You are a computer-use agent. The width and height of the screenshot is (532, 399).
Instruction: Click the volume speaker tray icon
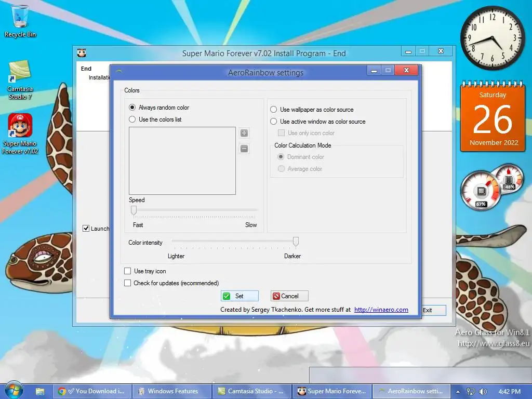point(483,392)
